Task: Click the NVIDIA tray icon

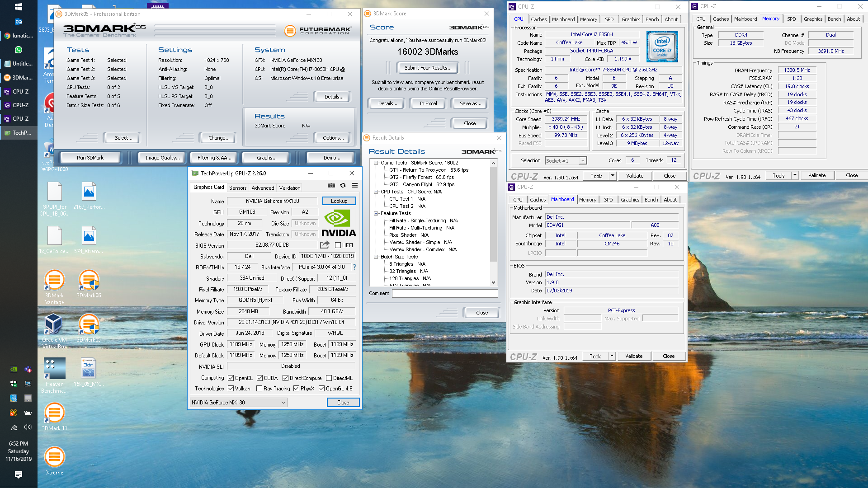Action: click(x=14, y=369)
